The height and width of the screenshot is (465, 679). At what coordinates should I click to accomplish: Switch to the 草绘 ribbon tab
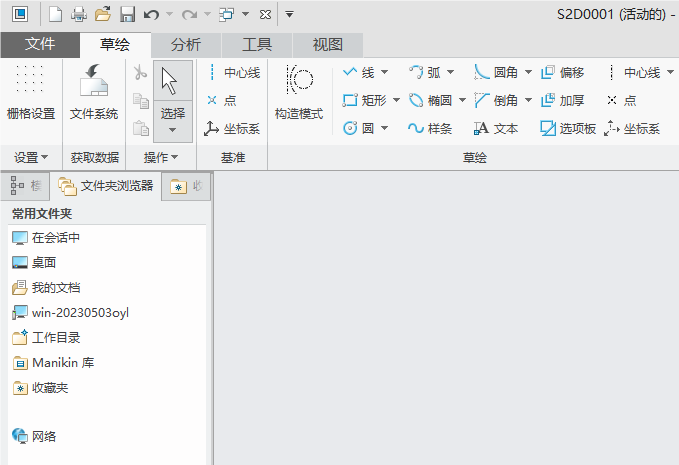point(115,45)
